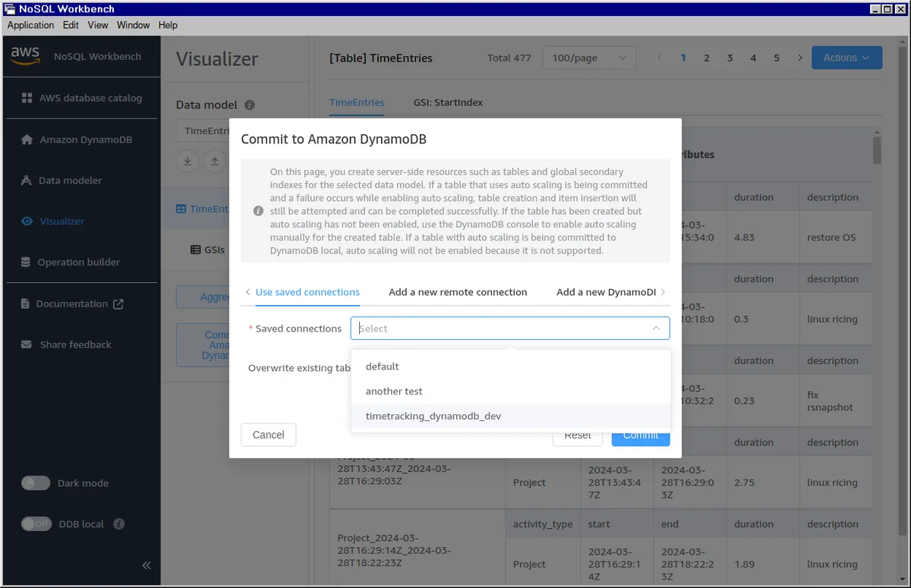Click the Share feedback envelope icon
911x588 pixels.
[x=27, y=344]
